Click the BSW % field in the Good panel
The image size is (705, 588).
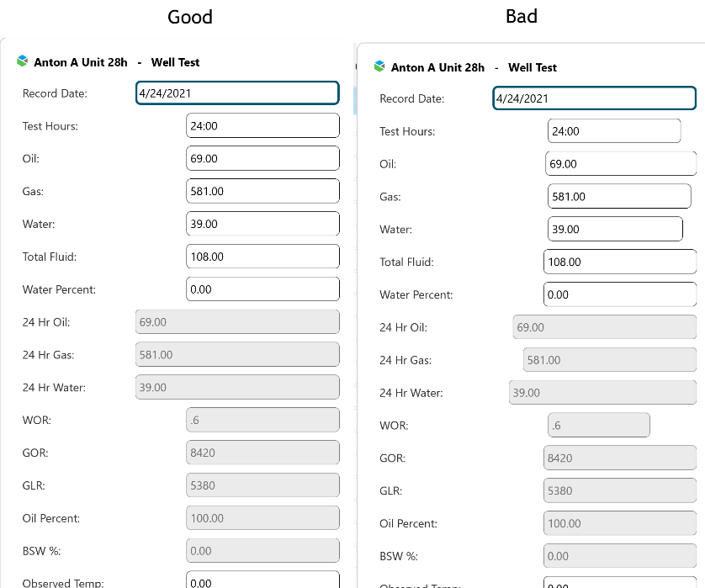click(x=262, y=551)
